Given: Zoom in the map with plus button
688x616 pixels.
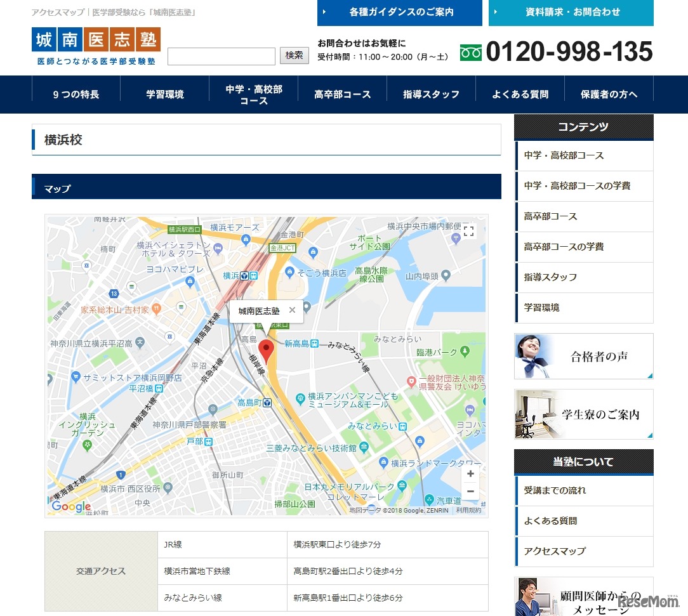Looking at the screenshot, I should (470, 474).
